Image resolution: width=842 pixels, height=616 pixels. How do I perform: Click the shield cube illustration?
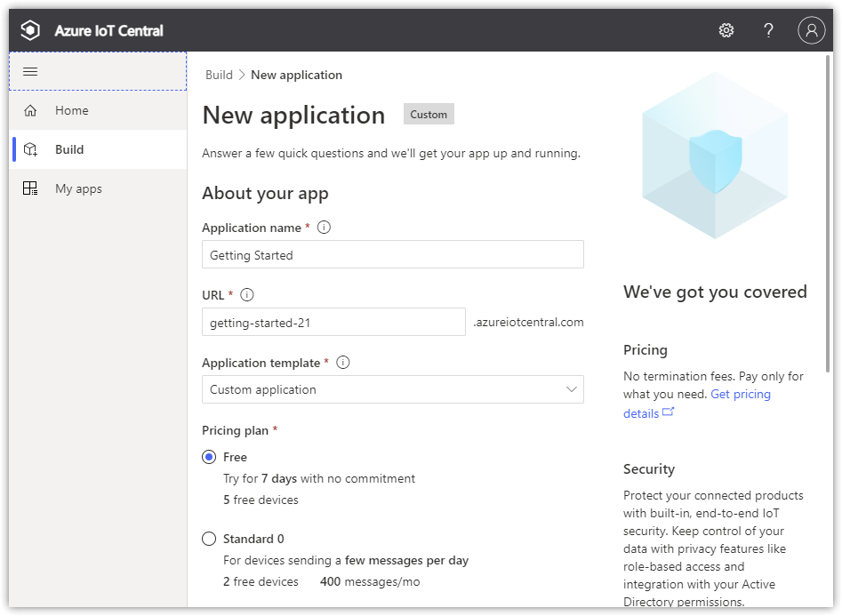pos(715,156)
